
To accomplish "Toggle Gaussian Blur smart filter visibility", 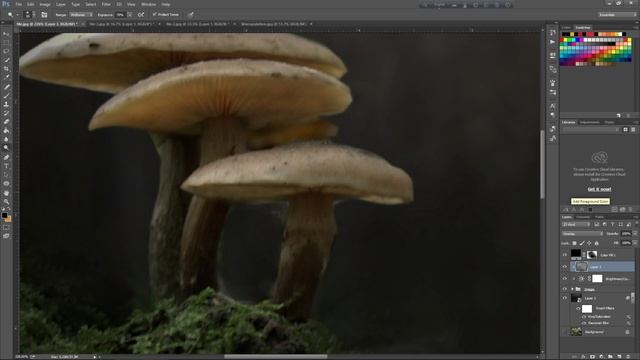I will click(584, 323).
